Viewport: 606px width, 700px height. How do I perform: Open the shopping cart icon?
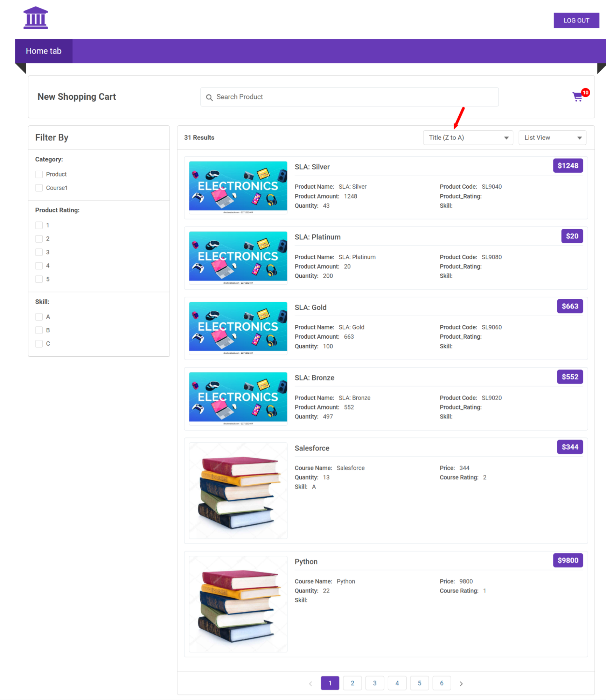coord(577,97)
